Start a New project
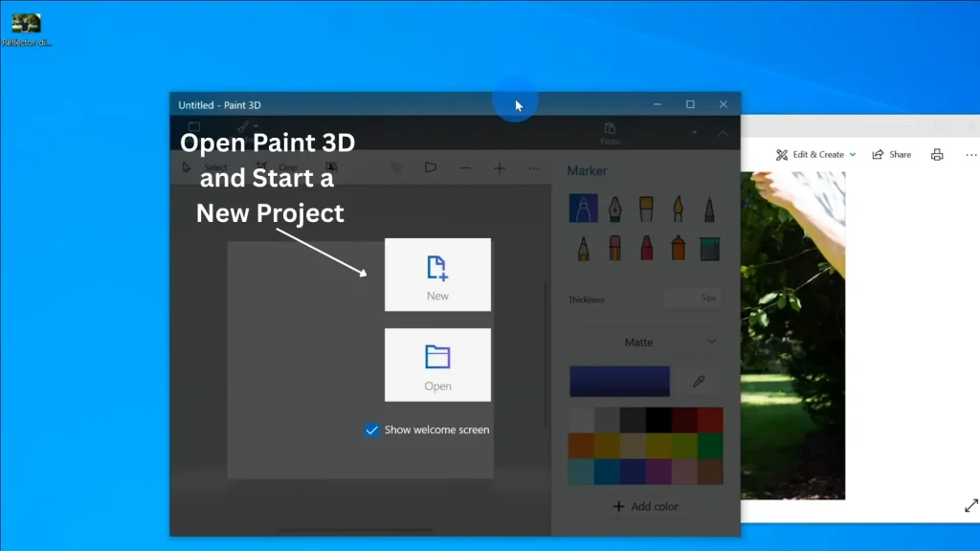This screenshot has height=551, width=980. point(437,275)
